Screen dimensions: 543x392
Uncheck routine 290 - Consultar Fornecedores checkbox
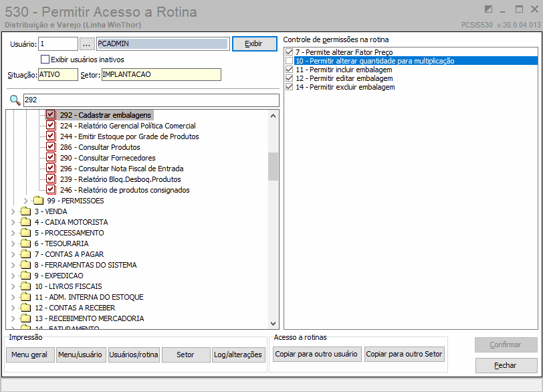51,158
